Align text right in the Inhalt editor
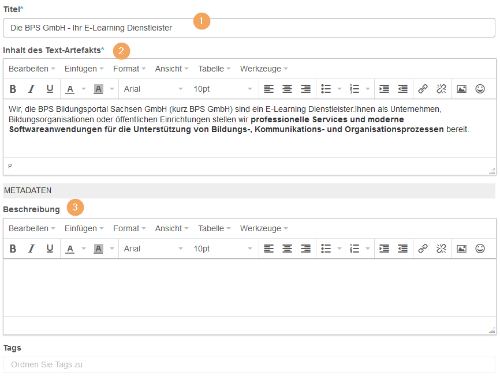 [x=306, y=89]
